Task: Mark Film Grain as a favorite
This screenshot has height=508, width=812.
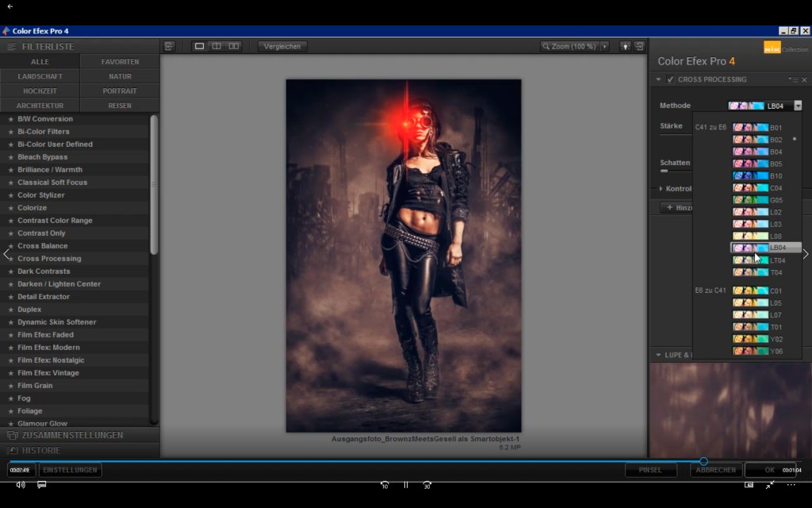Action: pyautogui.click(x=10, y=386)
